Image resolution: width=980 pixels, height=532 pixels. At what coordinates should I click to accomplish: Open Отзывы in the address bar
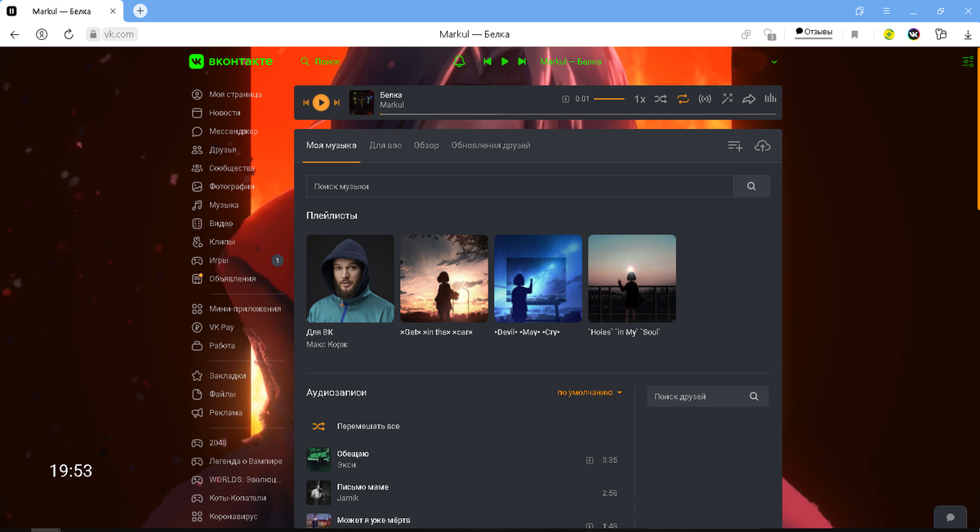[x=813, y=33]
